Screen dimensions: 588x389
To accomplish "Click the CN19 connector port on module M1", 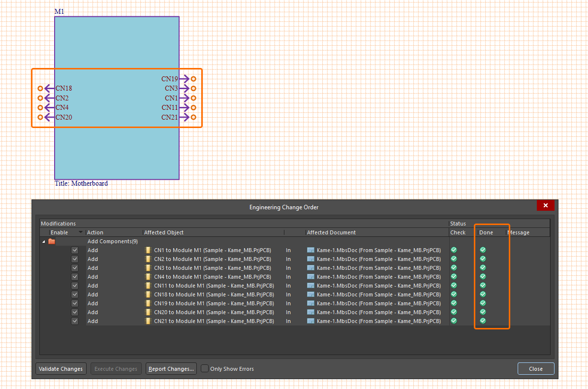I will point(193,79).
